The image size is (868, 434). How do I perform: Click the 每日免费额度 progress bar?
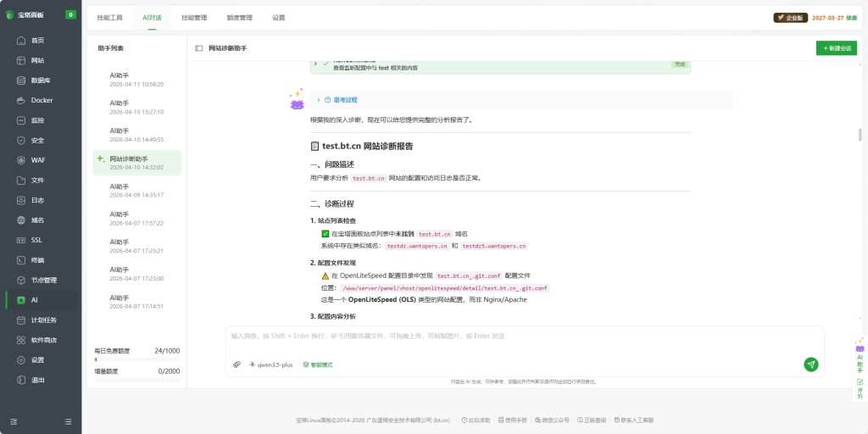click(137, 359)
